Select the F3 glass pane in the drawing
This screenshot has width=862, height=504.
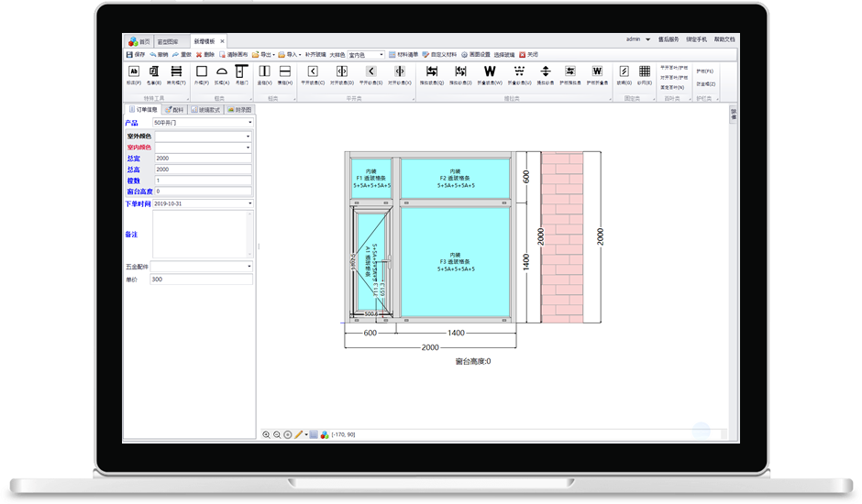[x=455, y=262]
